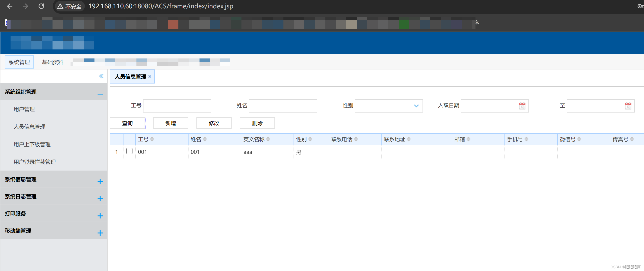
Task: Sort table by 工号 column arrows
Action: (x=152, y=139)
